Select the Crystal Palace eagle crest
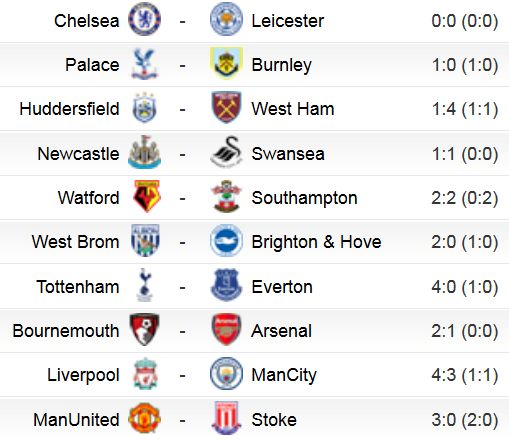Screen dimensions: 509x440 144,64
